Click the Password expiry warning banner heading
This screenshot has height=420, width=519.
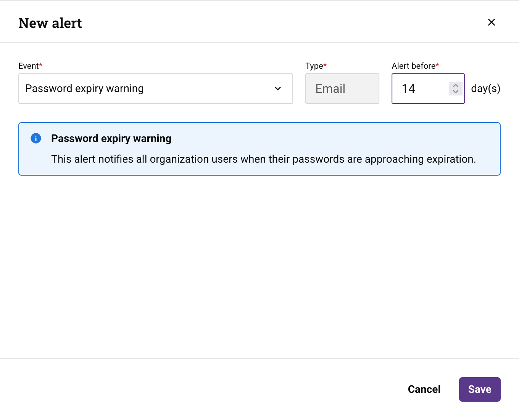click(x=111, y=138)
